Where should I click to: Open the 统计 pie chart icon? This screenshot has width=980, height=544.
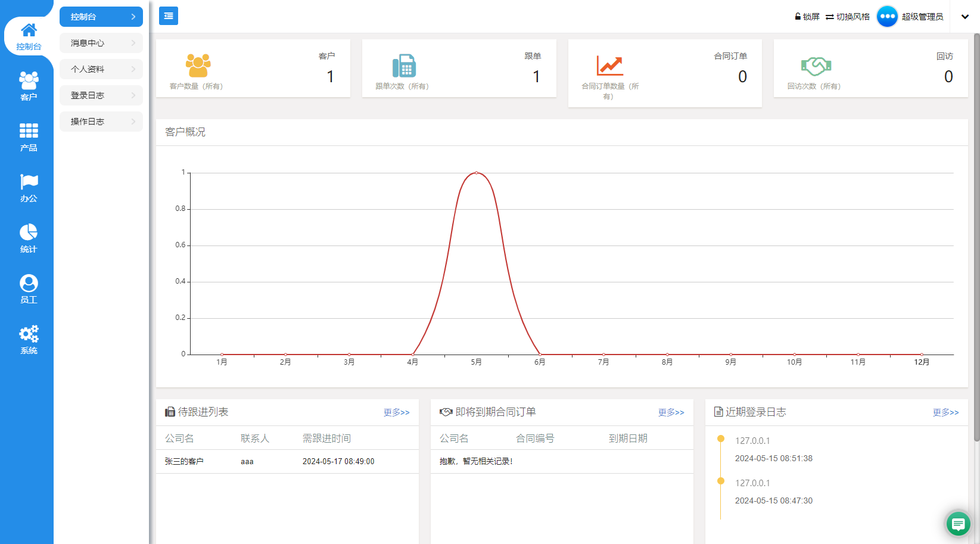[x=29, y=238]
